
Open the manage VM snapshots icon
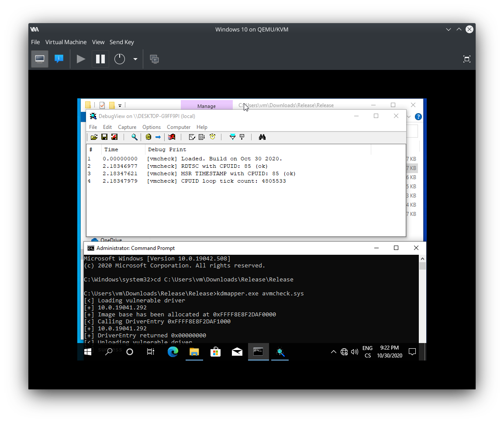pyautogui.click(x=154, y=59)
